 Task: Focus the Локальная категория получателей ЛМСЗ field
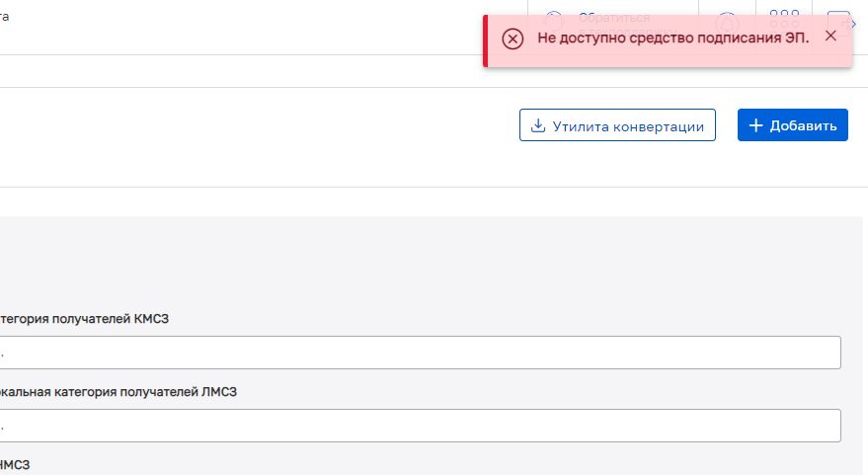click(420, 426)
